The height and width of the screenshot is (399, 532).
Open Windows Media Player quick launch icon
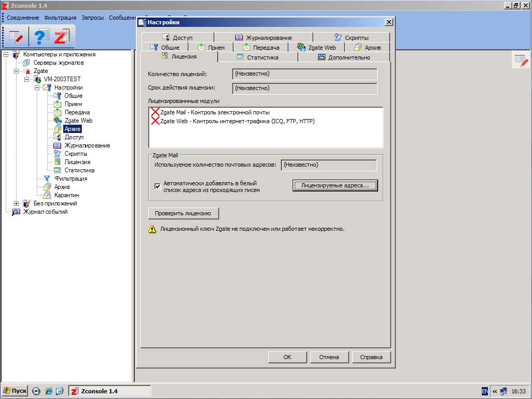tap(36, 391)
